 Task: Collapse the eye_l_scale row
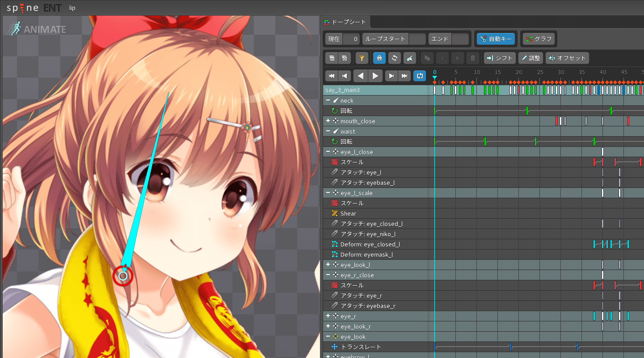point(328,193)
